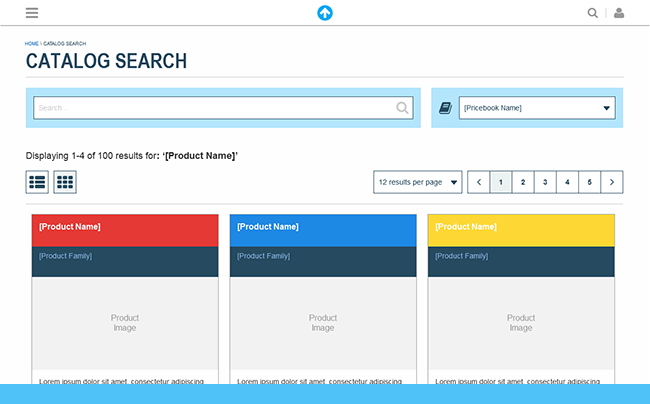650x404 pixels.
Task: Open the blue card's product image
Action: (323, 323)
